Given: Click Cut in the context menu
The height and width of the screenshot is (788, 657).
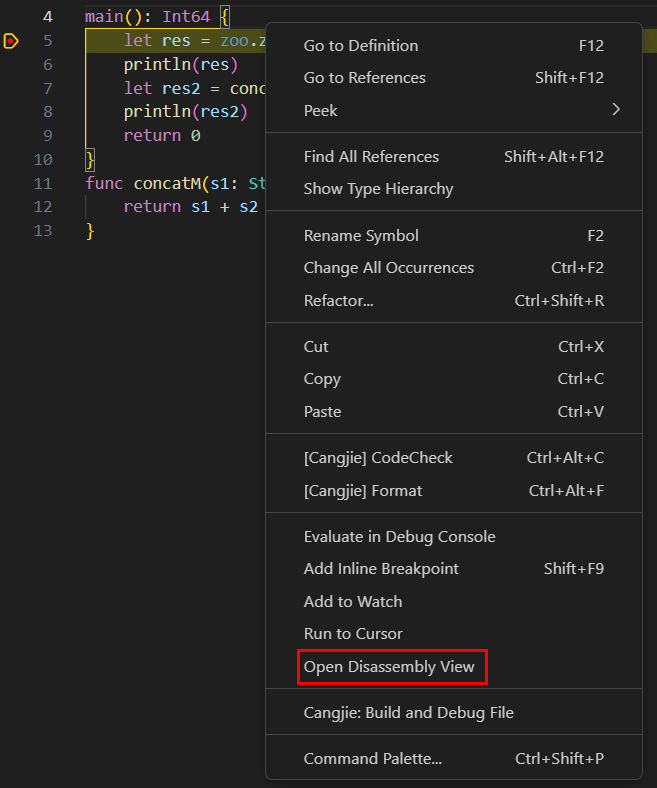Looking at the screenshot, I should [x=316, y=347].
